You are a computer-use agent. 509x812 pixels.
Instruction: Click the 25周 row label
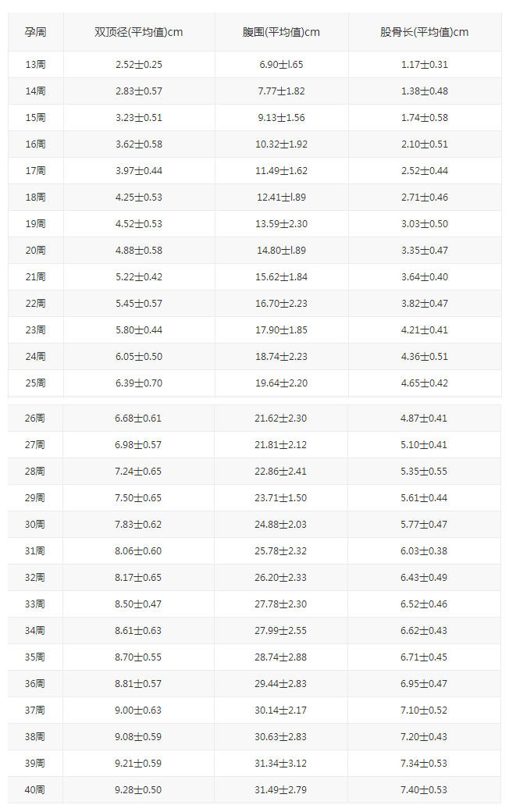point(36,383)
